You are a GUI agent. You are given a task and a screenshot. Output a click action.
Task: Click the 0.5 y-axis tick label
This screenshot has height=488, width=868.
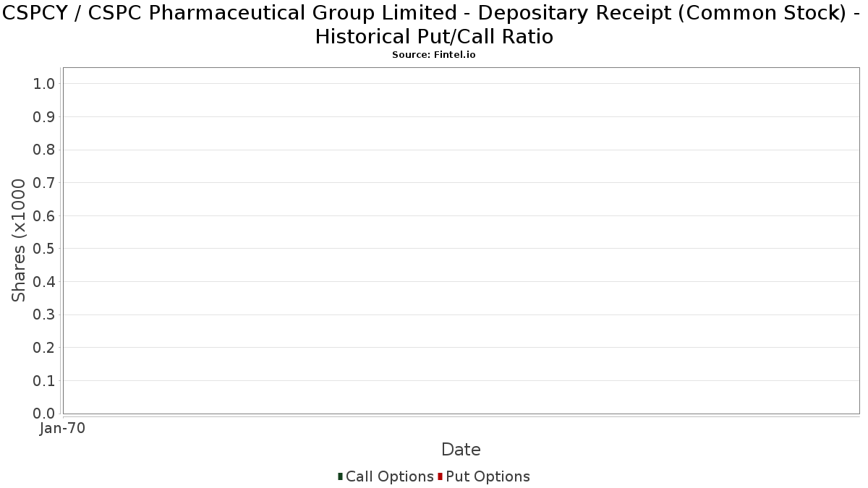[44, 249]
